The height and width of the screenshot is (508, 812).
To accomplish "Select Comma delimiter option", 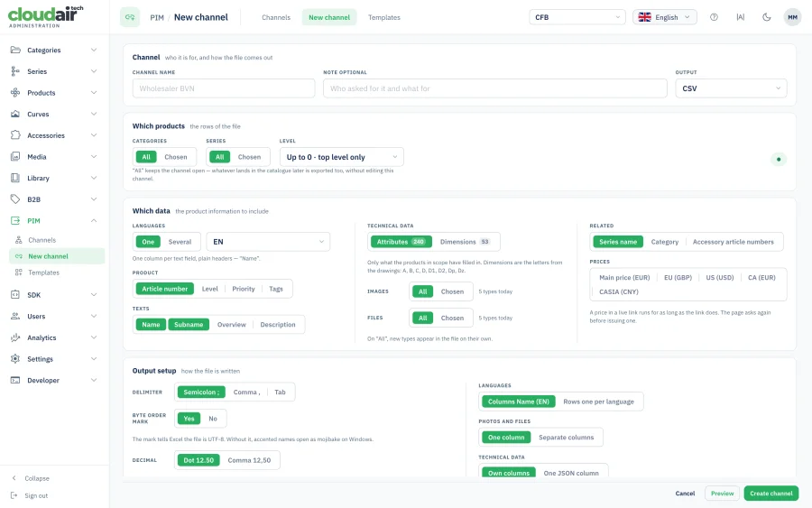I will tap(246, 392).
